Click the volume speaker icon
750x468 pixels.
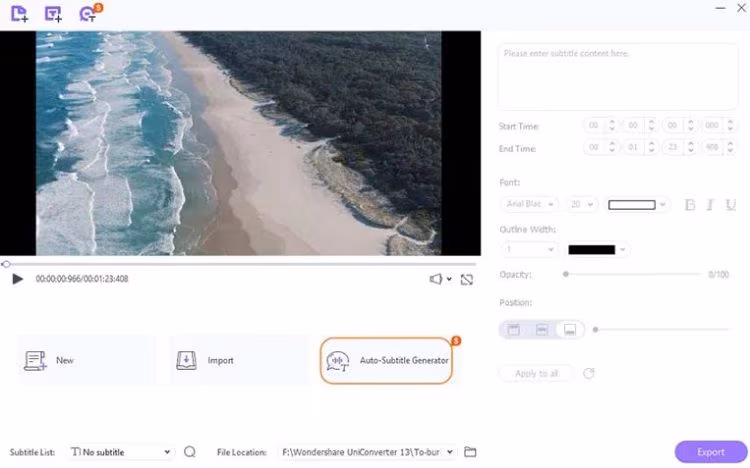[x=436, y=279]
